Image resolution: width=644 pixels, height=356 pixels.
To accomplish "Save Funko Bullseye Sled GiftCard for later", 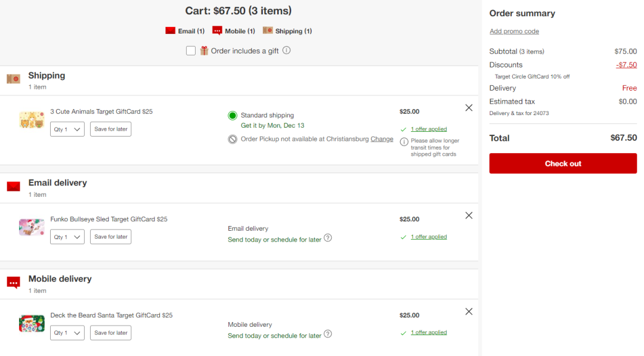I will pyautogui.click(x=111, y=237).
